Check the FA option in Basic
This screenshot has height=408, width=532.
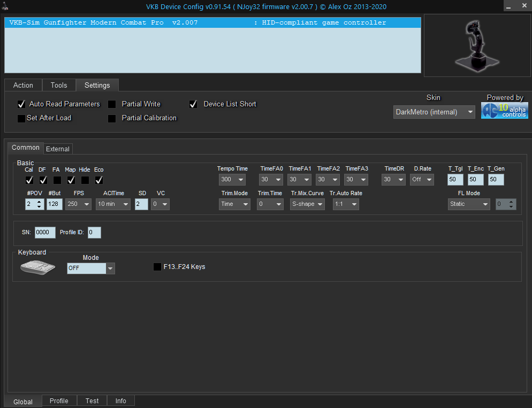57,180
